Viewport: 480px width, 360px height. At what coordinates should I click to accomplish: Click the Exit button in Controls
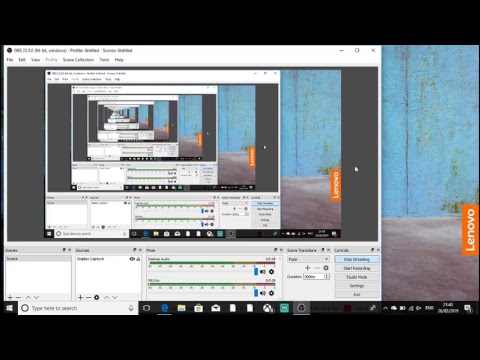[x=357, y=295]
